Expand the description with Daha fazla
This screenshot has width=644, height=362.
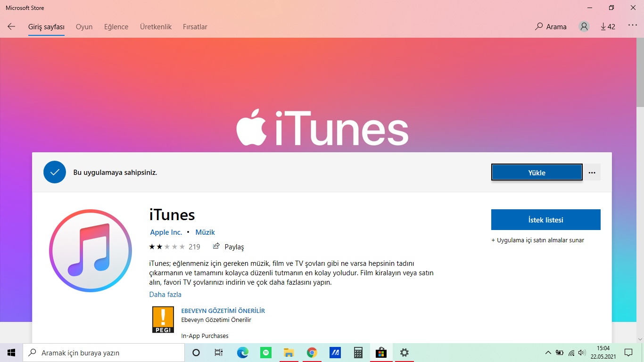(x=165, y=295)
